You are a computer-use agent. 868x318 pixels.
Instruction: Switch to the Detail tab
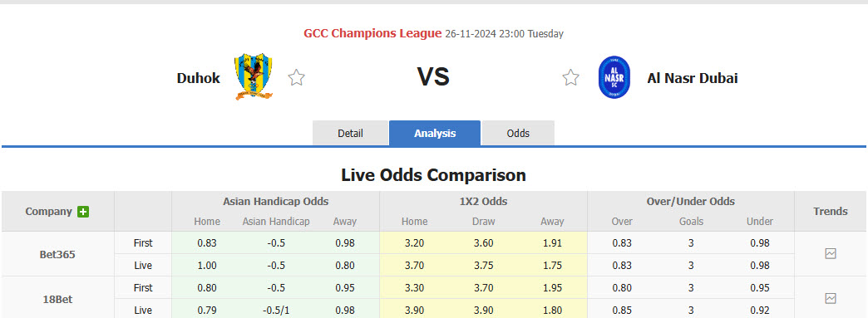click(x=350, y=134)
